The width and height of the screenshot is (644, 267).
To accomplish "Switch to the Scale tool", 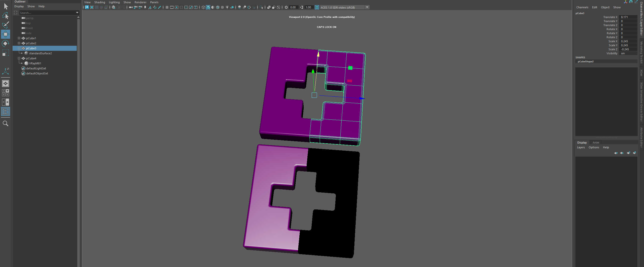I will (6, 53).
